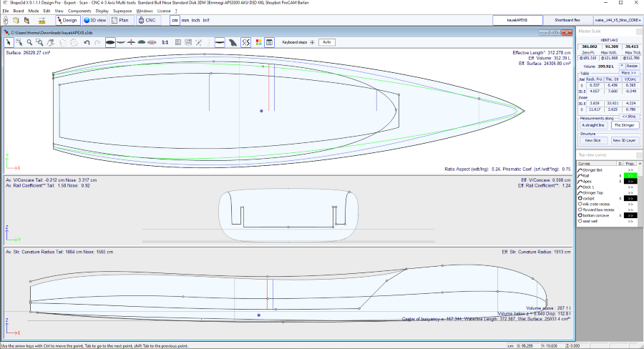
Task: Click the green Rail color swatch
Action: [630, 175]
